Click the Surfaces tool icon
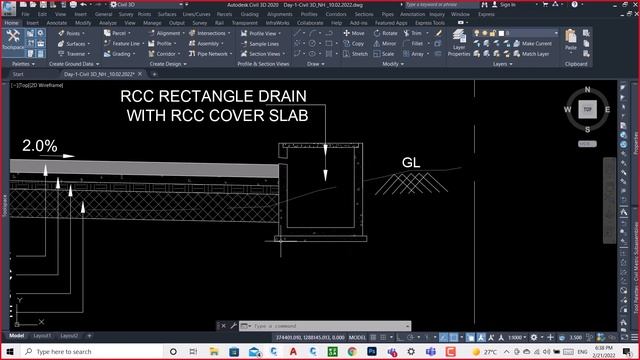640x360 pixels. coord(61,43)
